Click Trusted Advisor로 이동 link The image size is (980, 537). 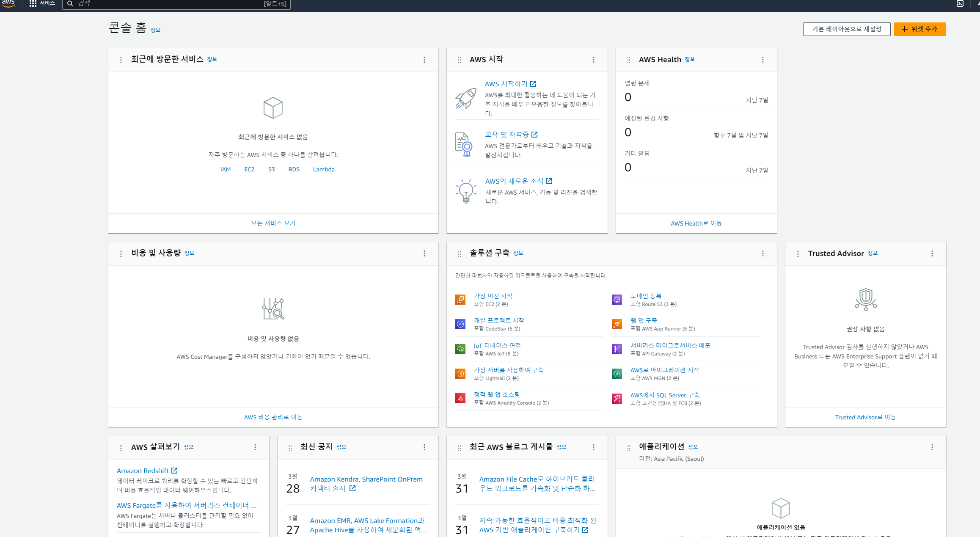(865, 417)
